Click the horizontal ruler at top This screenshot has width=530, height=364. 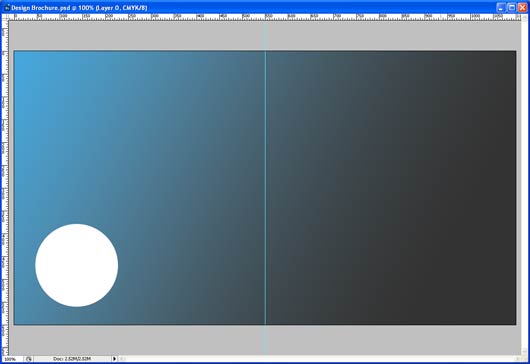pyautogui.click(x=265, y=17)
